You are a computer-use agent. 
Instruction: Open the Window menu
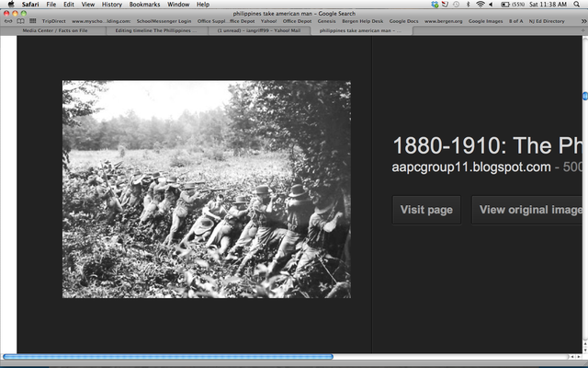pos(178,5)
